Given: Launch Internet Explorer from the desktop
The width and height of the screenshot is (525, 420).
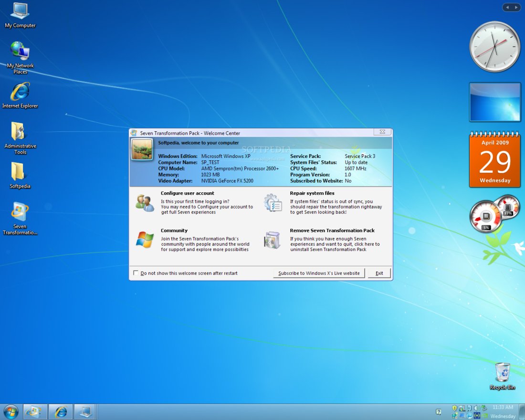Looking at the screenshot, I should coord(20,95).
